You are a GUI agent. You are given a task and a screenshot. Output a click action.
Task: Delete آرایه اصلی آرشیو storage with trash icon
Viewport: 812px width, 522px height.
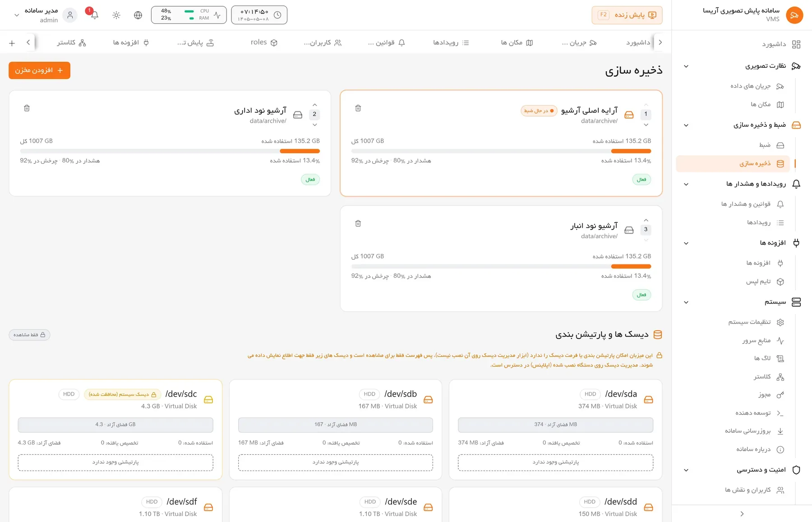pyautogui.click(x=358, y=108)
